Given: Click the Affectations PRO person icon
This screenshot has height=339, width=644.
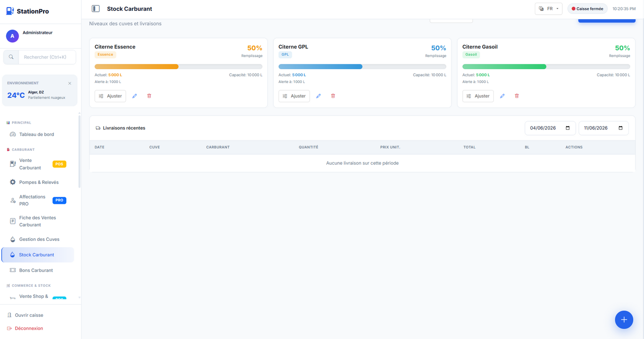Looking at the screenshot, I should 12,200.
